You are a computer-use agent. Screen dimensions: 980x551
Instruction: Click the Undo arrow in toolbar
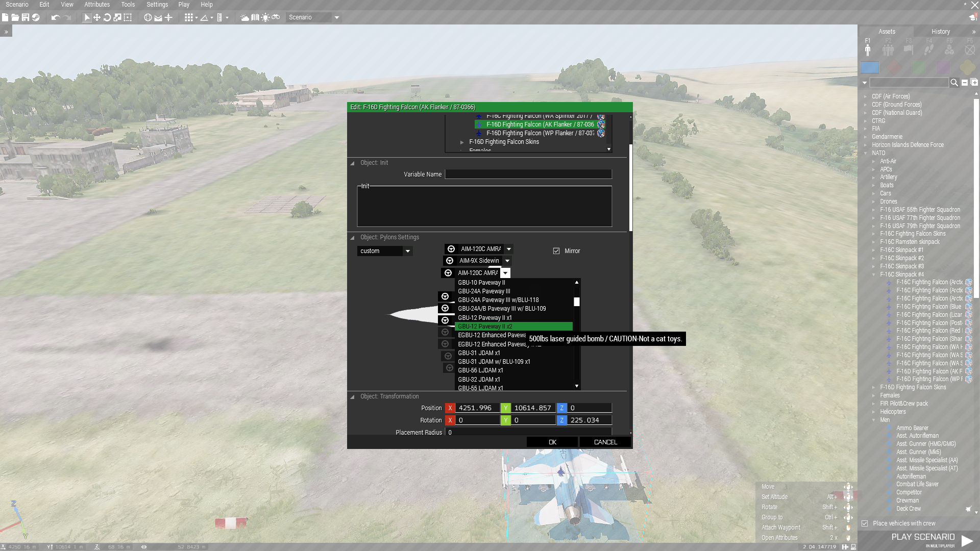click(x=55, y=17)
